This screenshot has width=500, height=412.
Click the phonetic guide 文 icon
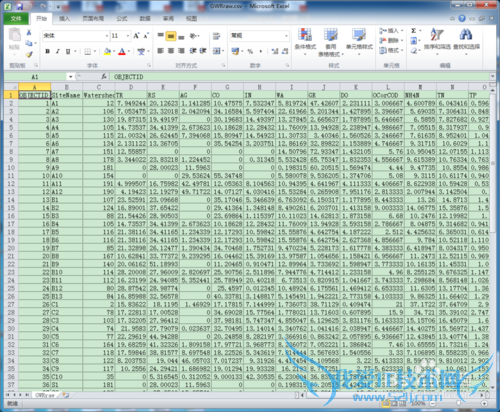tap(141, 51)
